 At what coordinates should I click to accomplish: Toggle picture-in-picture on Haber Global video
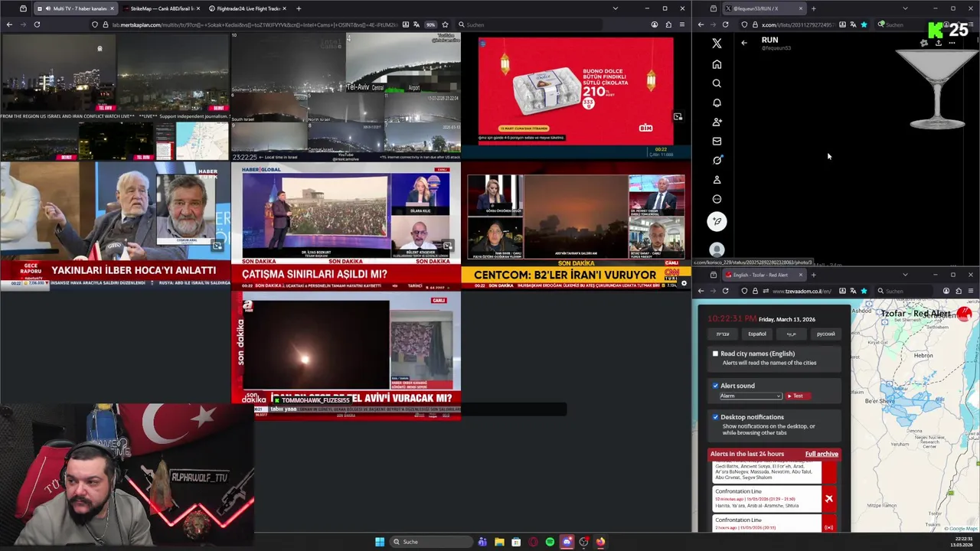point(448,246)
